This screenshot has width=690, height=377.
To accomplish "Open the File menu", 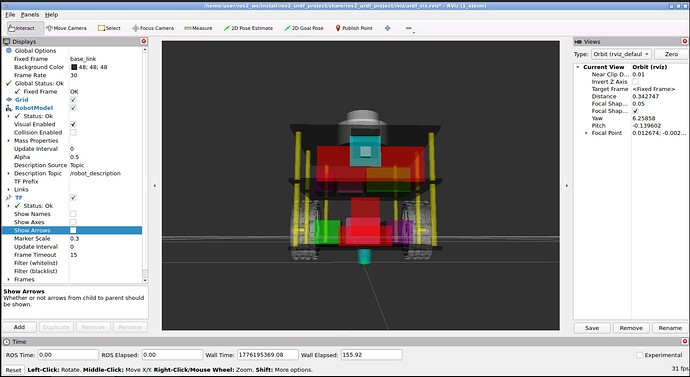I will 10,15.
